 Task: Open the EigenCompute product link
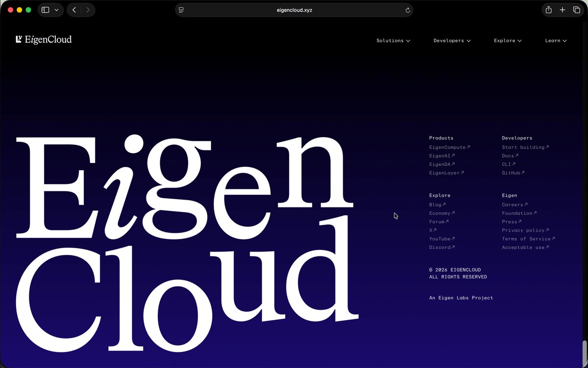(x=449, y=147)
